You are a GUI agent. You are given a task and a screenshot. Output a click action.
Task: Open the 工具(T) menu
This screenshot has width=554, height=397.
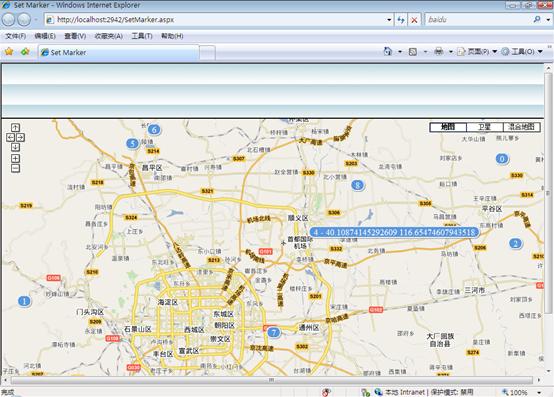[x=142, y=36]
